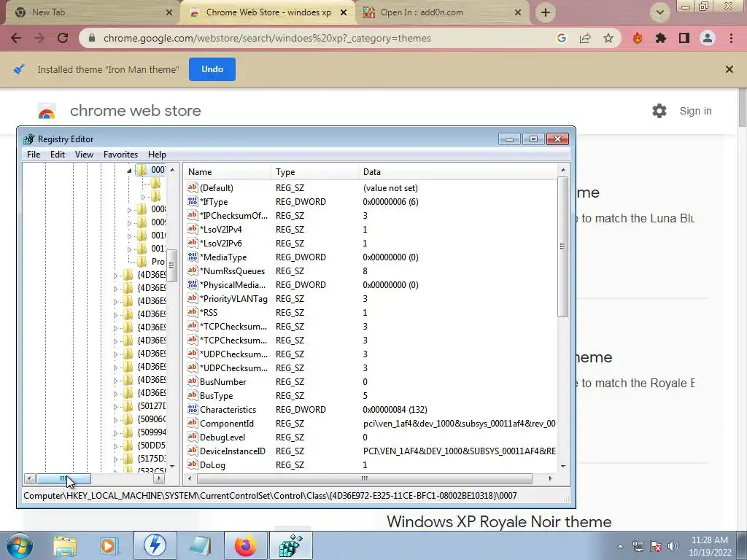Viewport: 747px width, 560px height.
Task: Sort by the Name column header
Action: 228,172
